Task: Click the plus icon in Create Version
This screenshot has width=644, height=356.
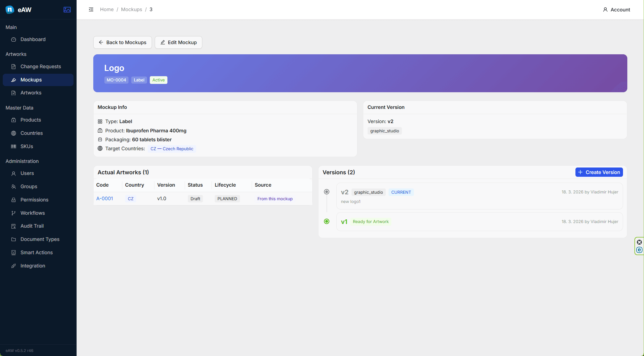Action: (580, 172)
